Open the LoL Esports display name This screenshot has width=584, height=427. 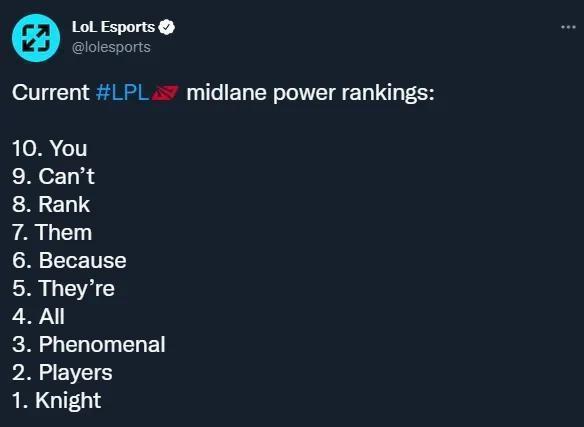point(113,27)
